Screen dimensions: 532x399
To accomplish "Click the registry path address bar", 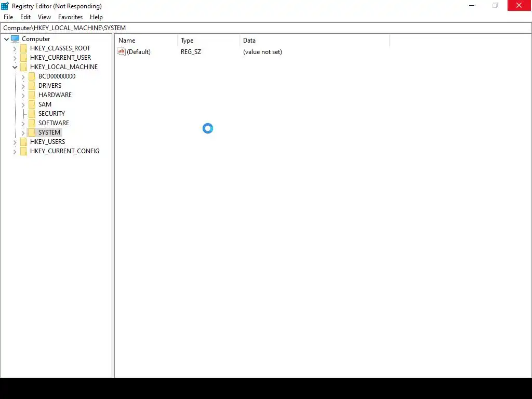I will point(266,28).
